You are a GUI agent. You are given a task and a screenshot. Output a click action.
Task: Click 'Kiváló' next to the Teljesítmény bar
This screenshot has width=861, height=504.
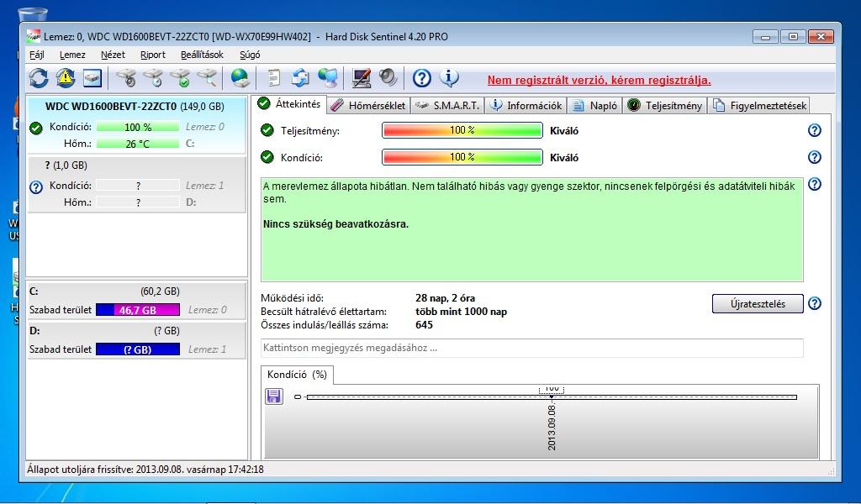coord(564,131)
